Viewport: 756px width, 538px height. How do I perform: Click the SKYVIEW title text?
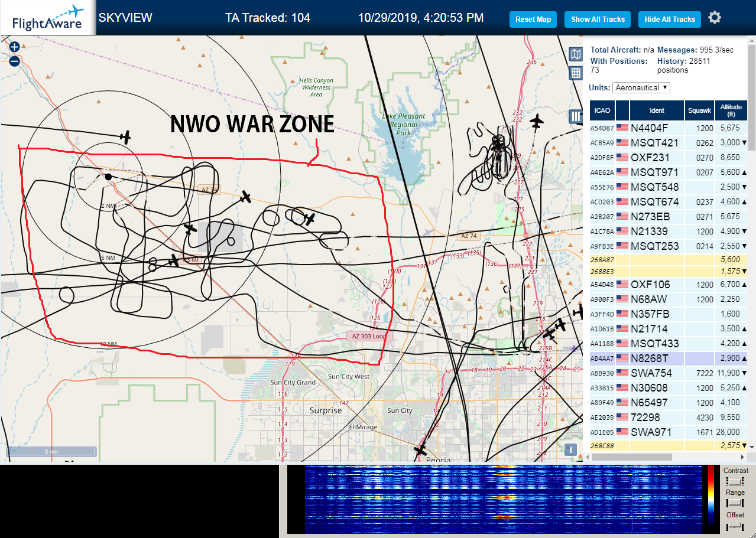pos(125,18)
